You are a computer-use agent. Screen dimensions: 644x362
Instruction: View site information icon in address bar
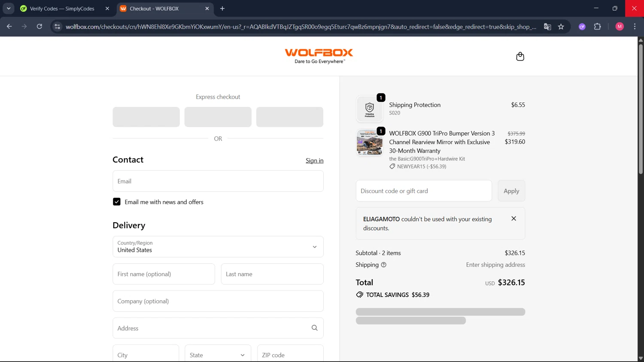(x=57, y=27)
